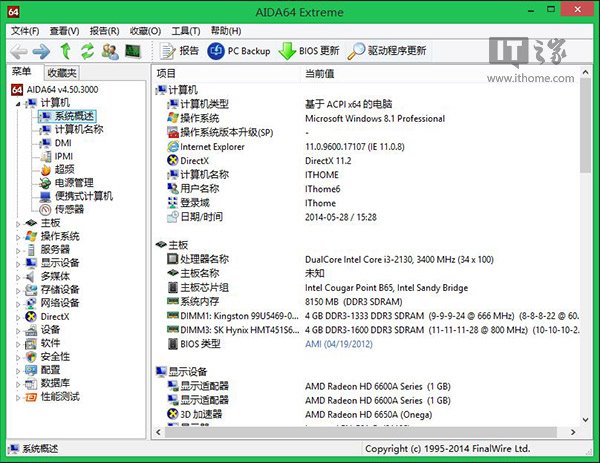Open the monitor diagnostics toolbar icon
This screenshot has width=600, height=463.
point(133,51)
